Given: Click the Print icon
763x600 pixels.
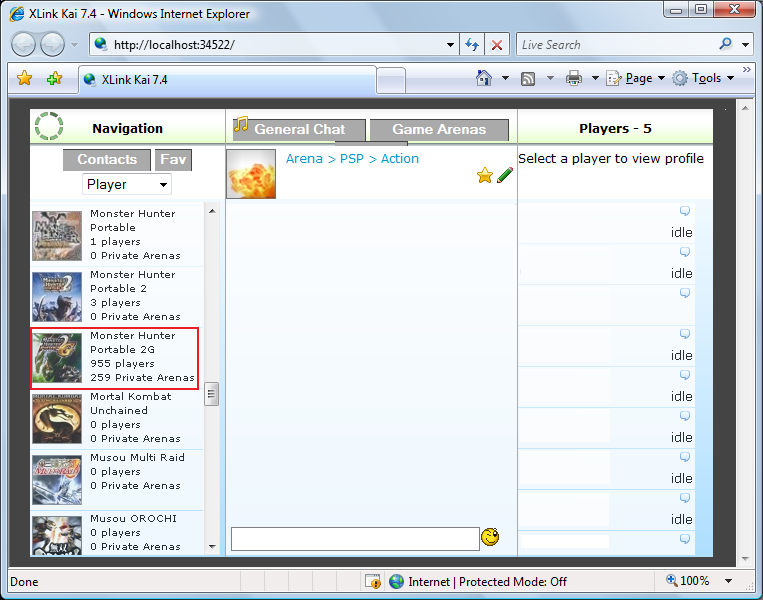Looking at the screenshot, I should point(574,78).
